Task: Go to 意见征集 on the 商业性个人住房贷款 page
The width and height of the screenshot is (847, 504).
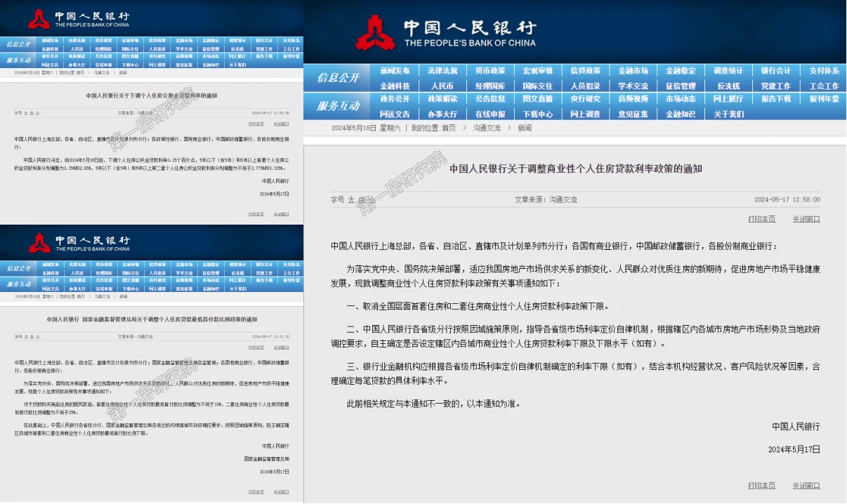Action: click(633, 114)
